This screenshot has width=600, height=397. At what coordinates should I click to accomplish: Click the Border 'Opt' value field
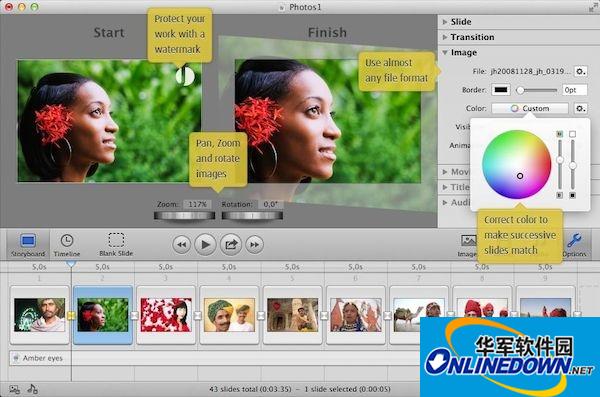(574, 90)
